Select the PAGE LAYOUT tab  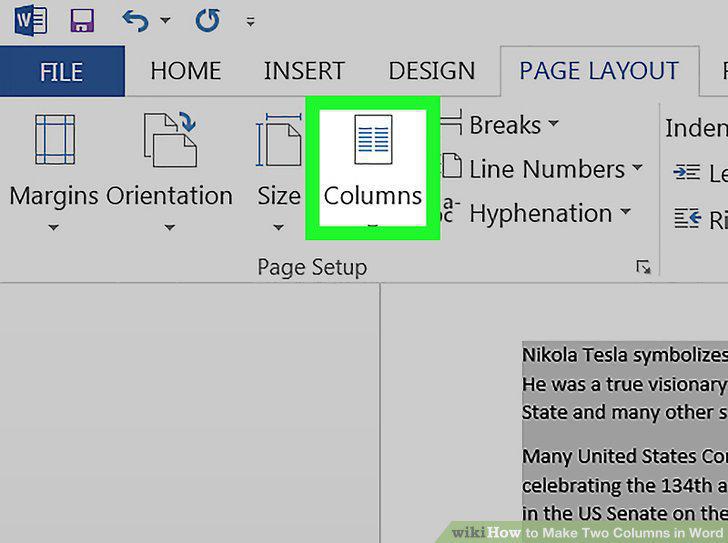click(x=599, y=71)
